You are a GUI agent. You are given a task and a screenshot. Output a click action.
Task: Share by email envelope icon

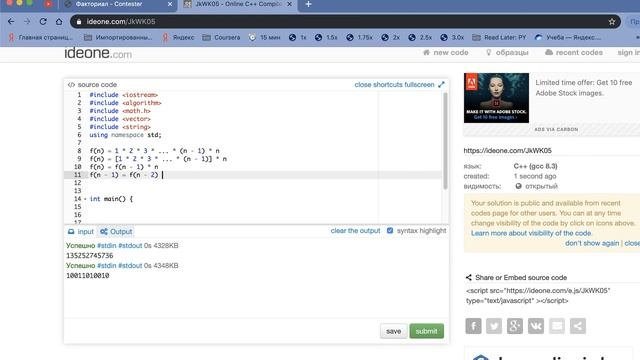click(x=557, y=326)
